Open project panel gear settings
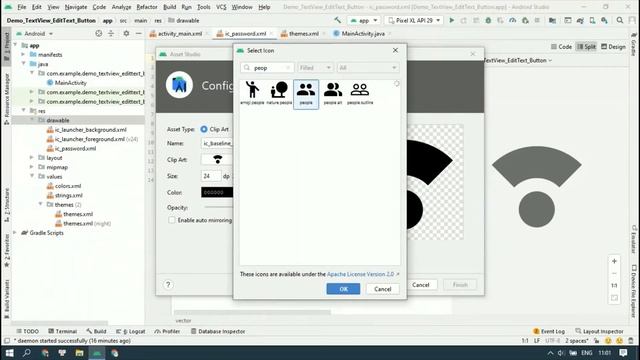Screen dimensions: 640x360 [x=126, y=33]
